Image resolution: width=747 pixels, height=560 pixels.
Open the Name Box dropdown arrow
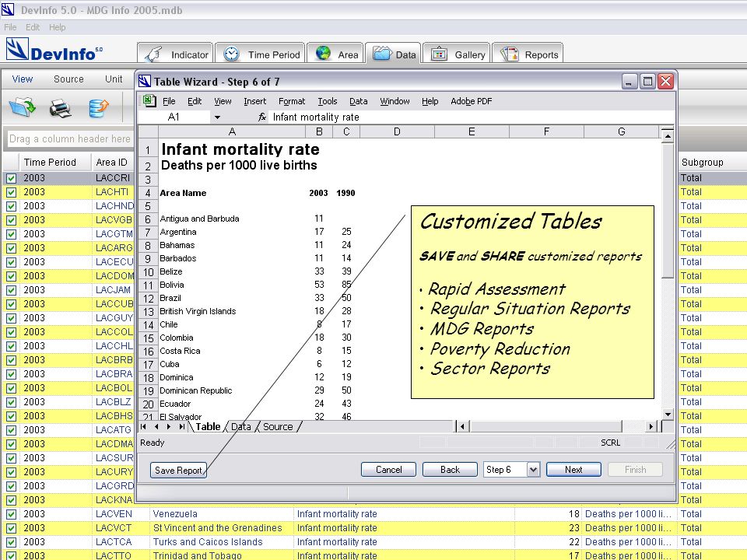click(217, 117)
